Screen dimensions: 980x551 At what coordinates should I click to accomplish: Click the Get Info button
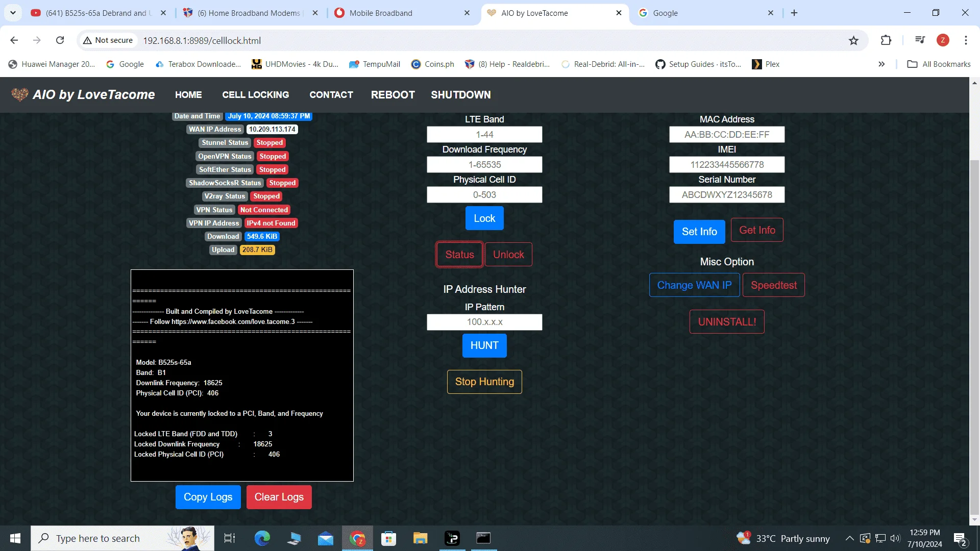pyautogui.click(x=757, y=230)
